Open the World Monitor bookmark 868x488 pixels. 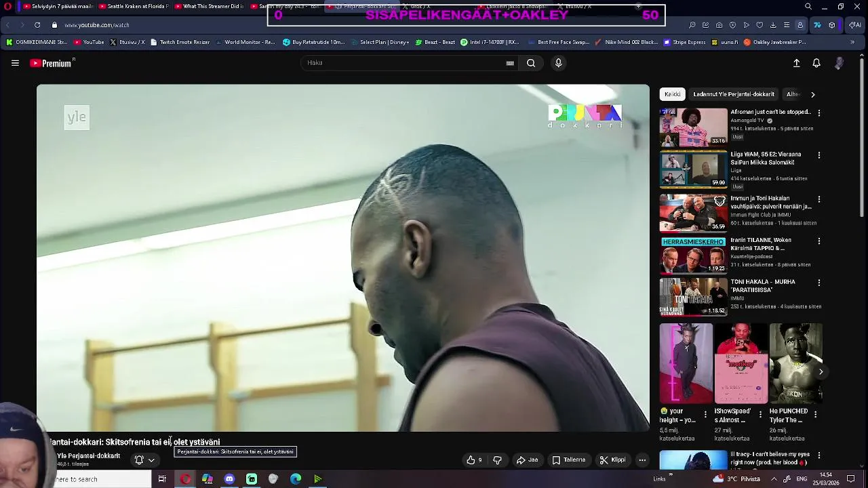pos(245,42)
